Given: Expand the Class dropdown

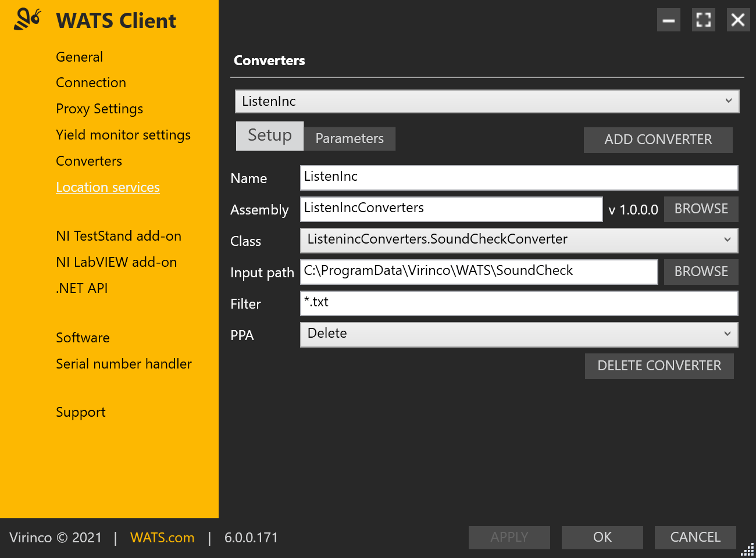Looking at the screenshot, I should [519, 241].
